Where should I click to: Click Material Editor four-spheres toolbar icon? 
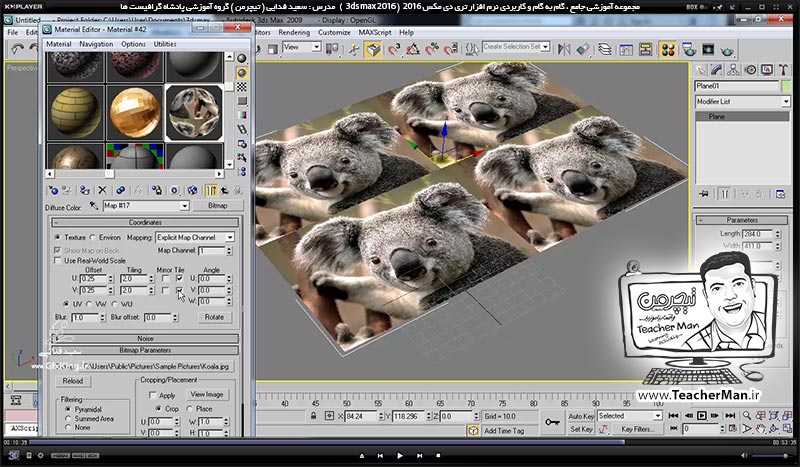[x=668, y=50]
